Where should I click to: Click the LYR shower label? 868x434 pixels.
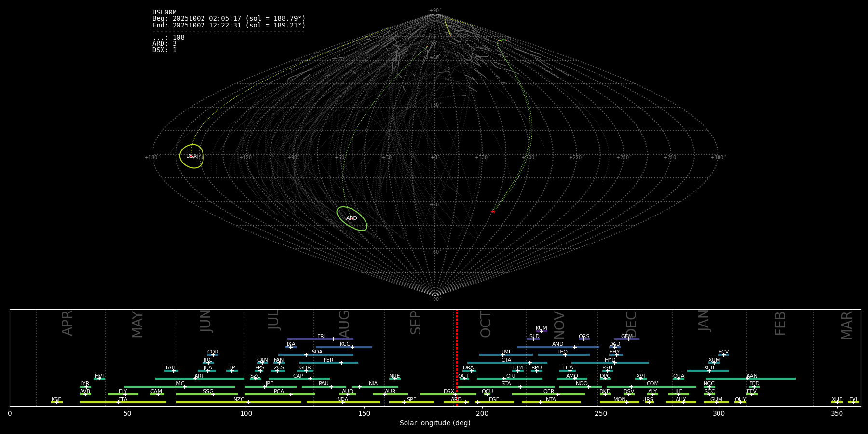point(85,384)
